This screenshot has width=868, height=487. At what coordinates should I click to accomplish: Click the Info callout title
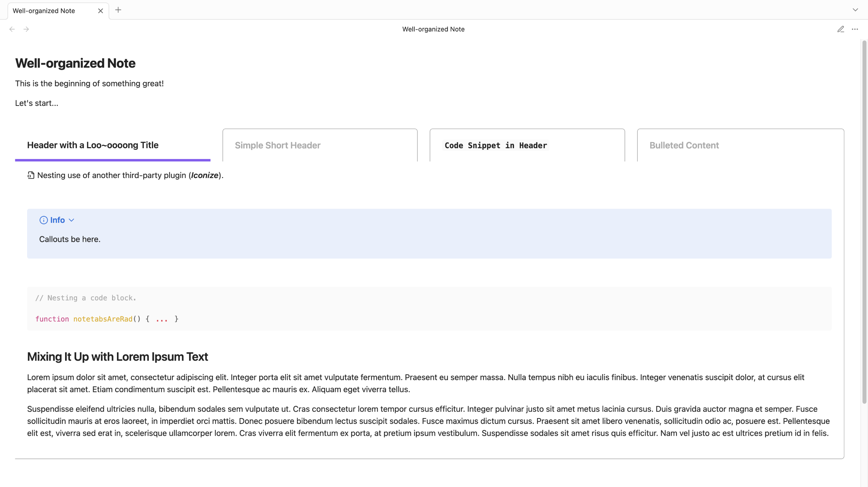[57, 220]
